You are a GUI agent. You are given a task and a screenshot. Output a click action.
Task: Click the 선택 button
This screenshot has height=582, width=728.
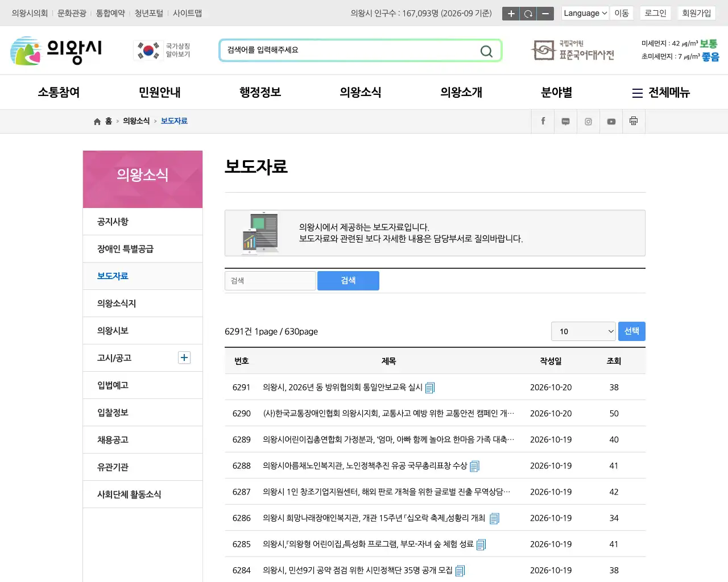(631, 331)
